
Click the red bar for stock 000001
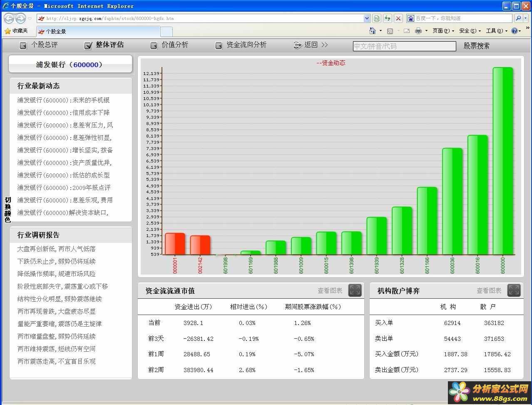pyautogui.click(x=175, y=244)
